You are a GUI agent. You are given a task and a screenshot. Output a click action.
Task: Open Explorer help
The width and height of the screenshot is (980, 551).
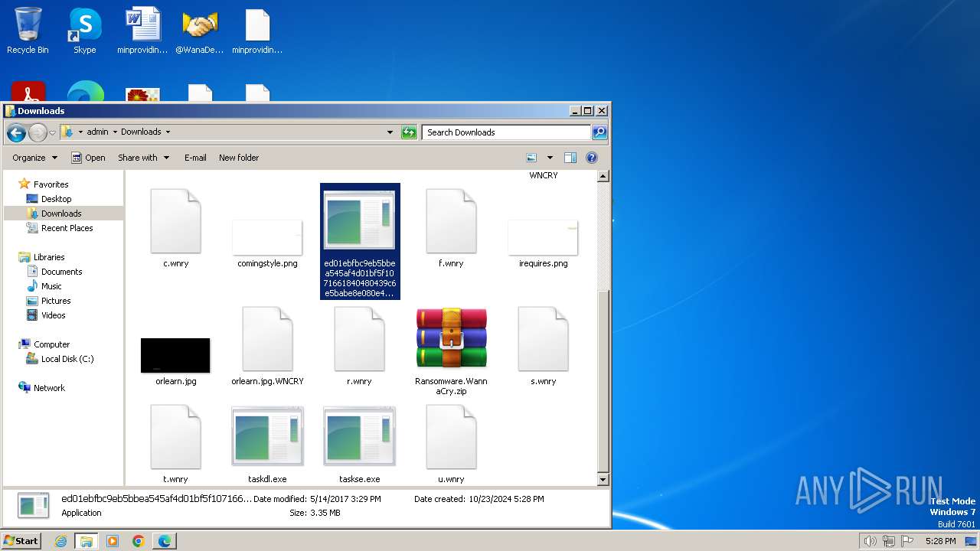(x=592, y=158)
